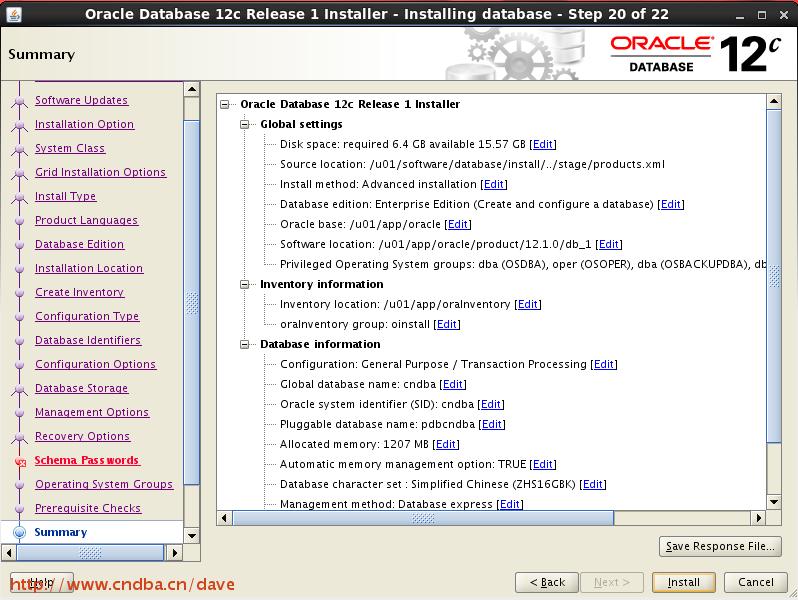Open the Prerequisite Checks step
Screen dimensions: 798x600
pyautogui.click(x=88, y=508)
